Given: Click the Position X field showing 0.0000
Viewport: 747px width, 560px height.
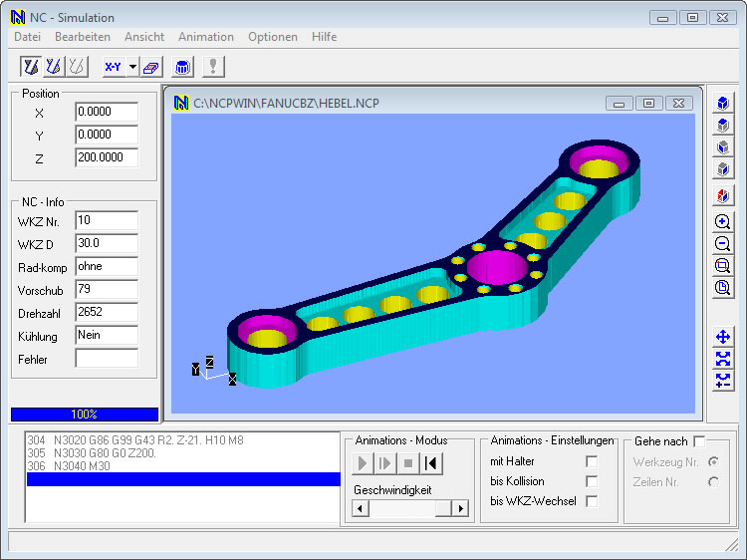Looking at the screenshot, I should [107, 112].
